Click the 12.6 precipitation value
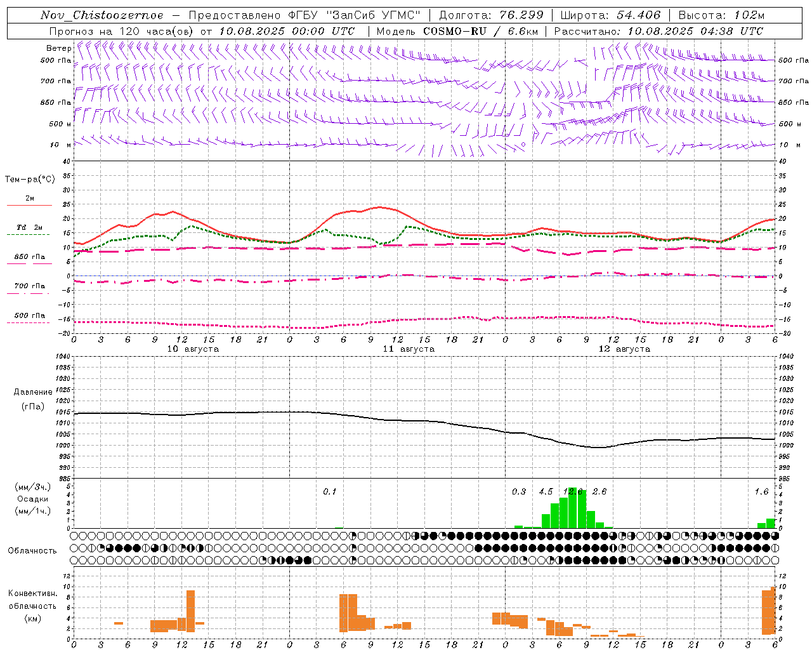Screen dimensions: 812x650 click(573, 491)
